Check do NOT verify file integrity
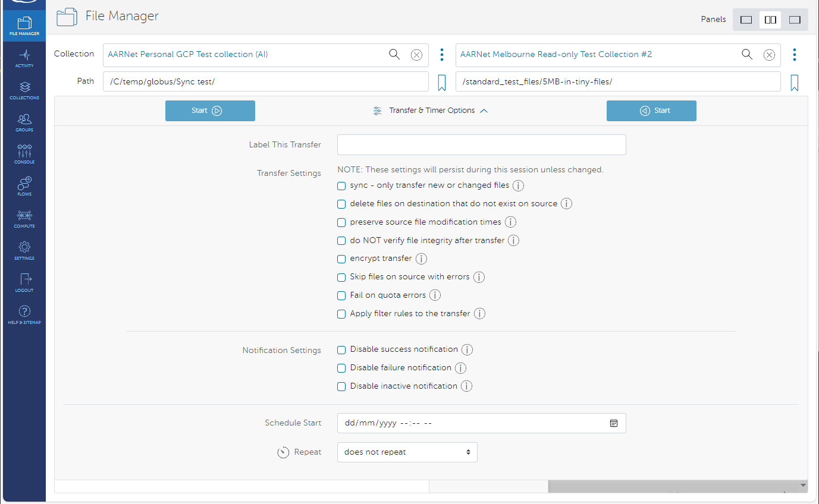Screen dimensions: 819x504 [341, 241]
